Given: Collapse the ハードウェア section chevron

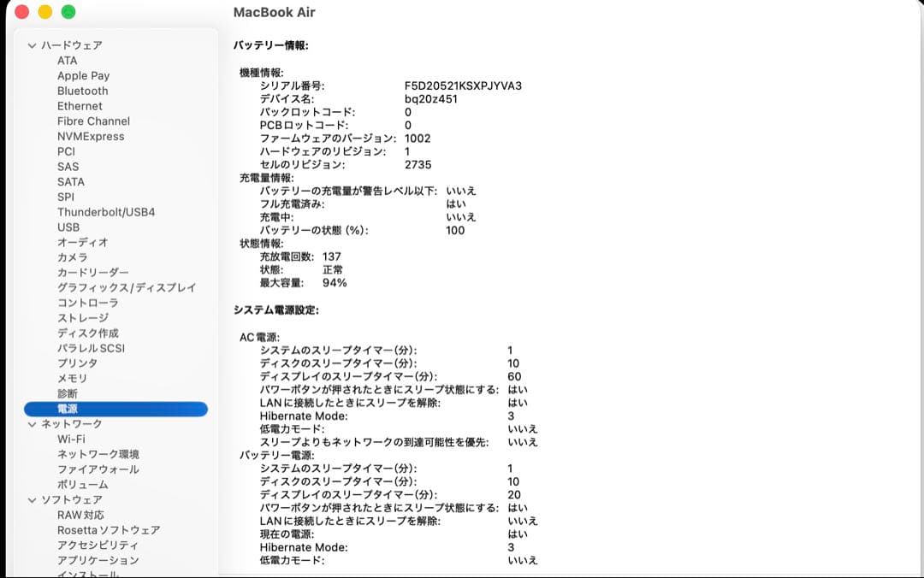Looking at the screenshot, I should coord(32,45).
